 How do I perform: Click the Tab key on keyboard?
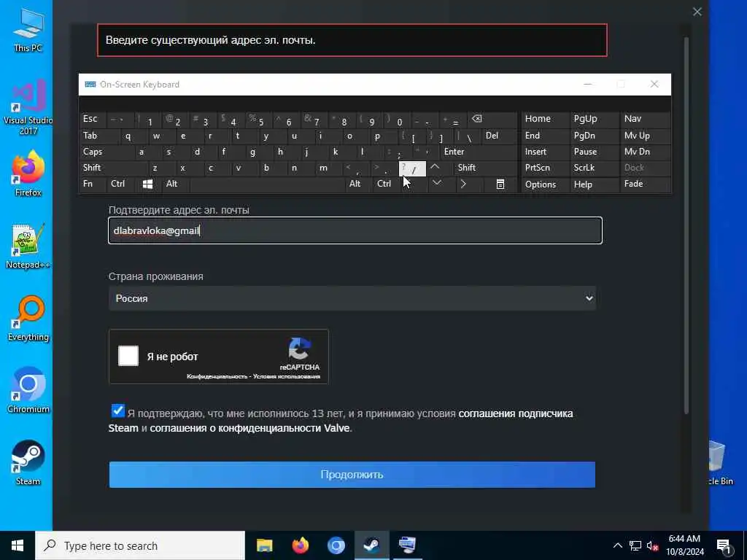[x=98, y=136]
